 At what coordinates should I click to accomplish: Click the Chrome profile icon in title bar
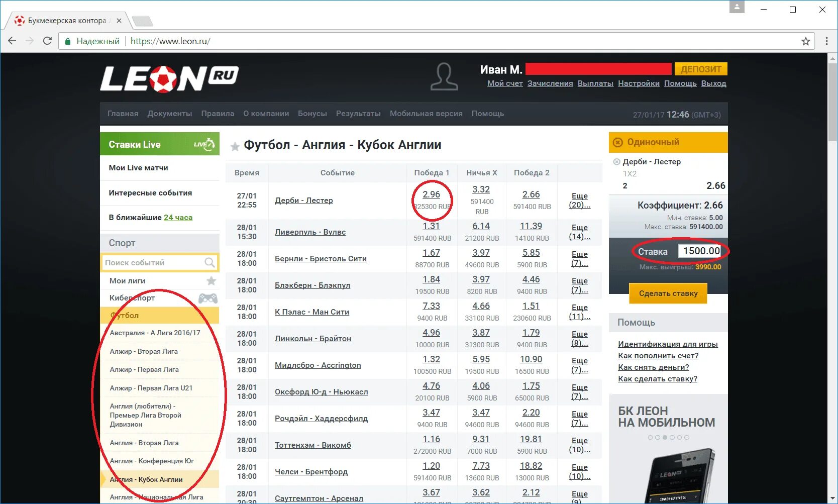tap(737, 7)
